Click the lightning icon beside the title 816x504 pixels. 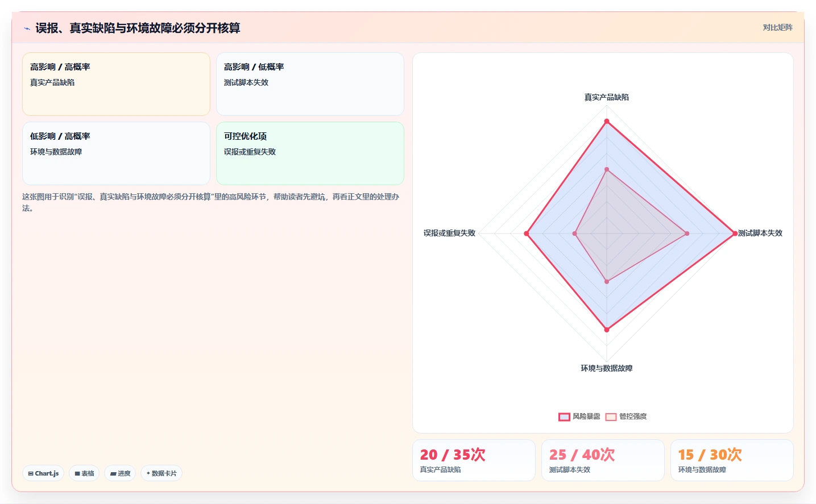[x=27, y=28]
